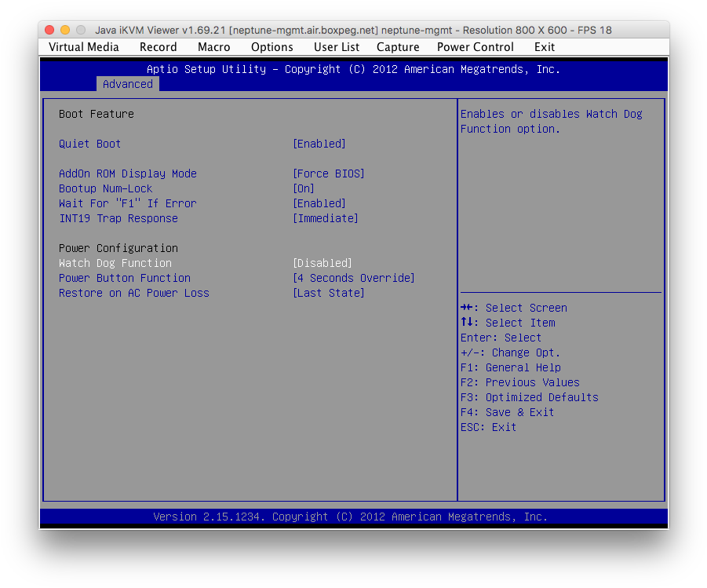Image resolution: width=707 pixels, height=588 pixels.
Task: Change Restore on AC Power Loss Last State
Action: [329, 293]
